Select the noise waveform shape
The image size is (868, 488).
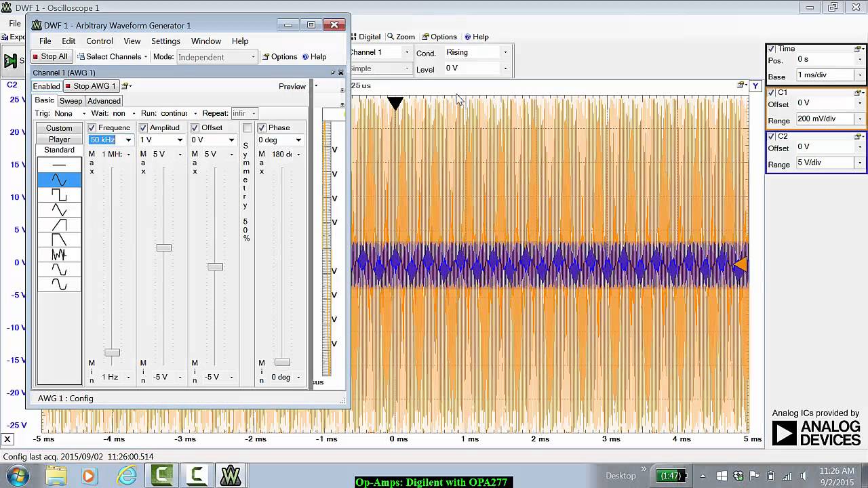[x=59, y=254]
